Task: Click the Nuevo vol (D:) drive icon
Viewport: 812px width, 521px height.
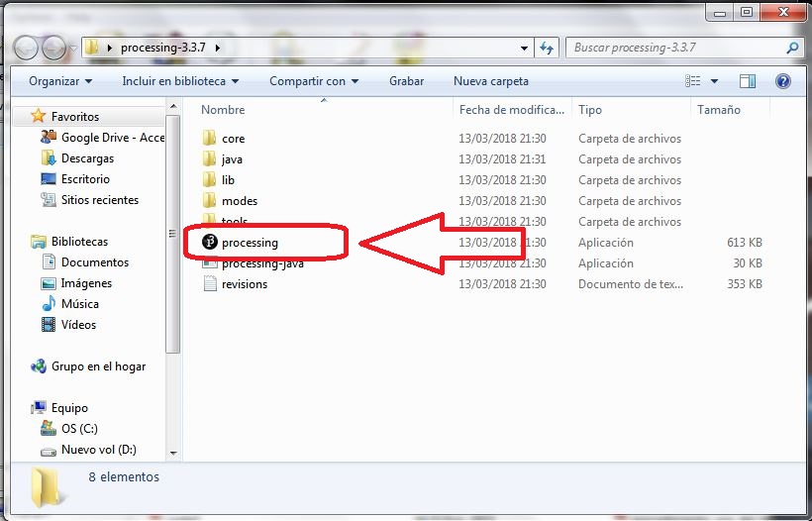Action: 49,451
